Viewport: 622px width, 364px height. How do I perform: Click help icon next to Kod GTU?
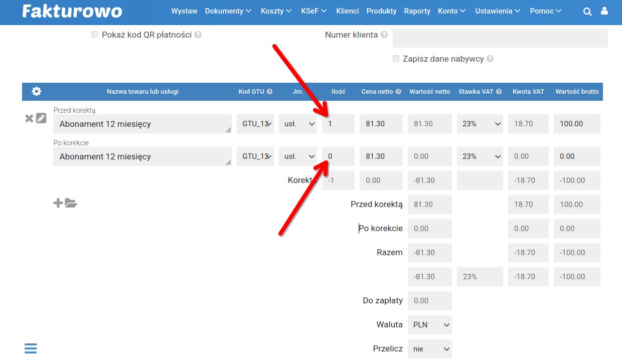(x=269, y=92)
